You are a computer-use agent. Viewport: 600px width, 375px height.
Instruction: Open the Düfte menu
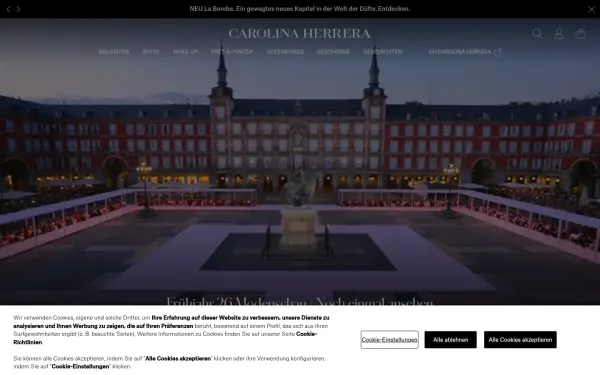pyautogui.click(x=150, y=52)
